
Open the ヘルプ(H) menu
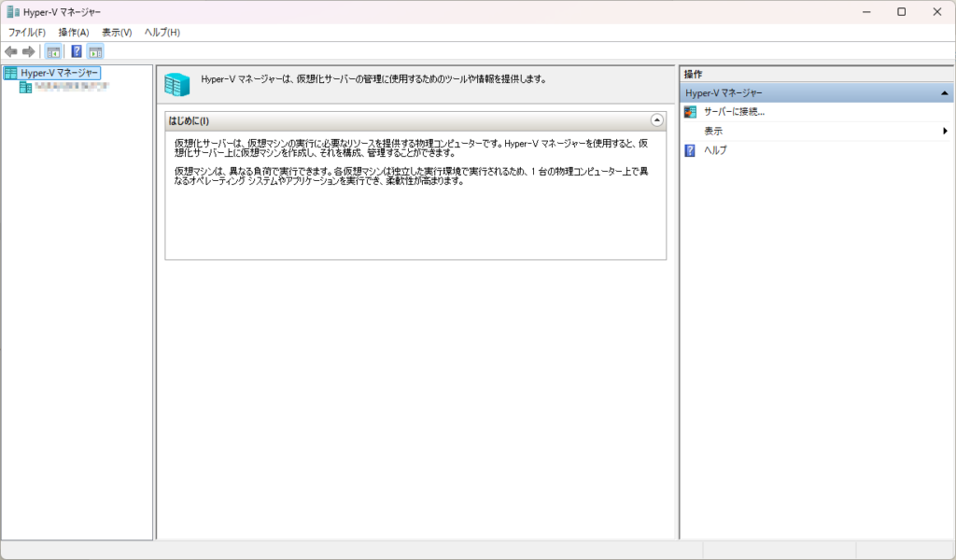pyautogui.click(x=162, y=33)
